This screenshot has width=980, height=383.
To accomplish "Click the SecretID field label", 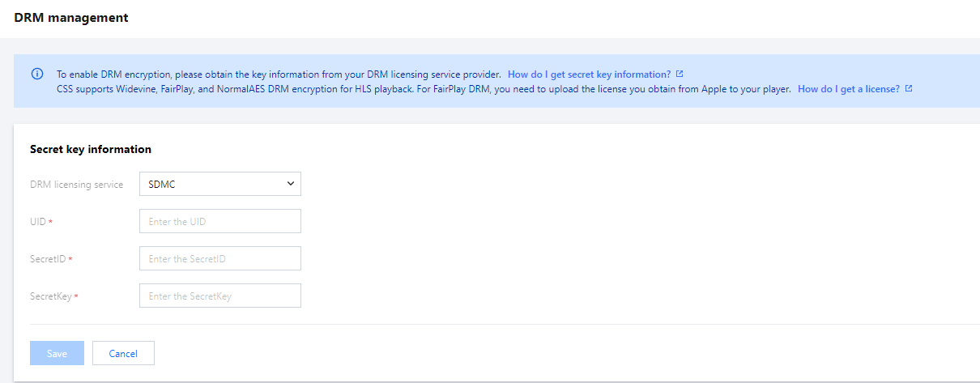I will click(48, 259).
